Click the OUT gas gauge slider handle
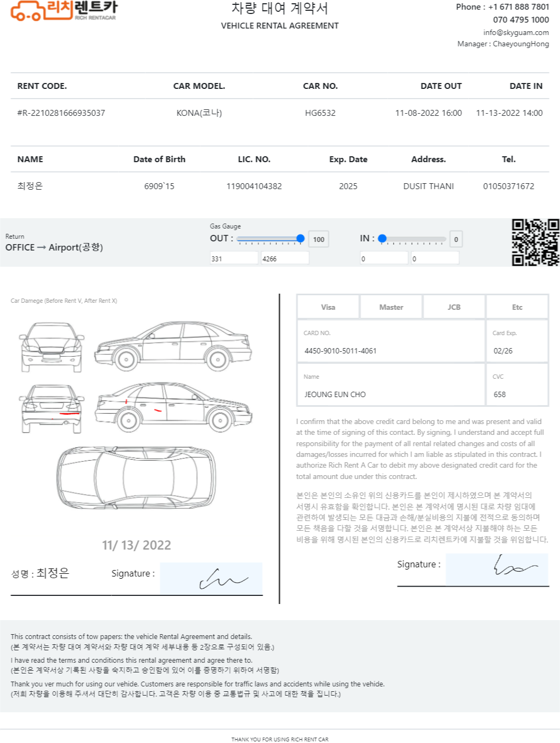560x743 pixels. click(300, 239)
